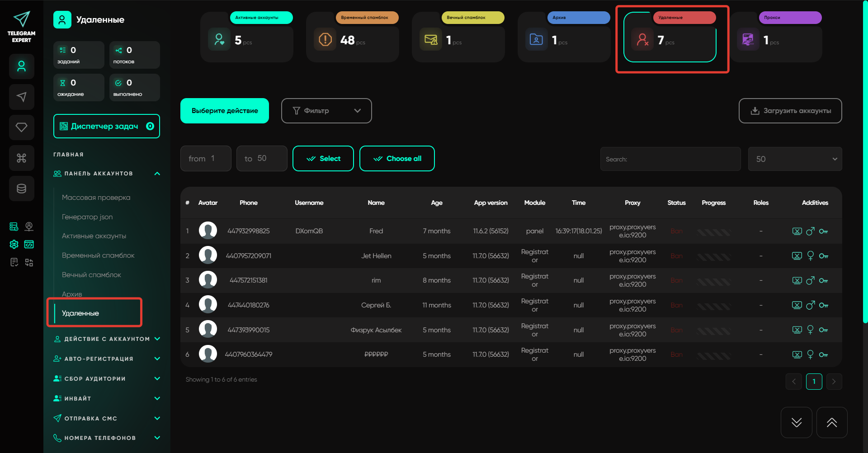Click the female gender icon for Jet Hellen
The width and height of the screenshot is (868, 453).
[810, 256]
